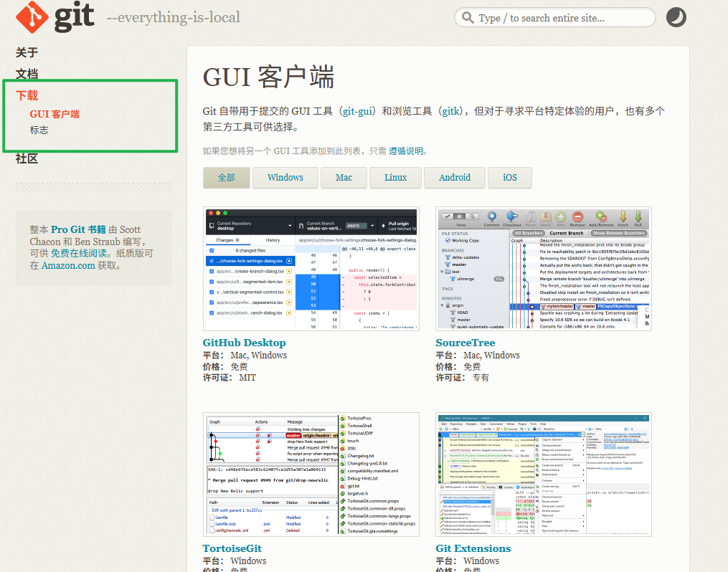728x572 pixels.
Task: Click Git Extensions screenshot thumbnail
Action: point(544,474)
